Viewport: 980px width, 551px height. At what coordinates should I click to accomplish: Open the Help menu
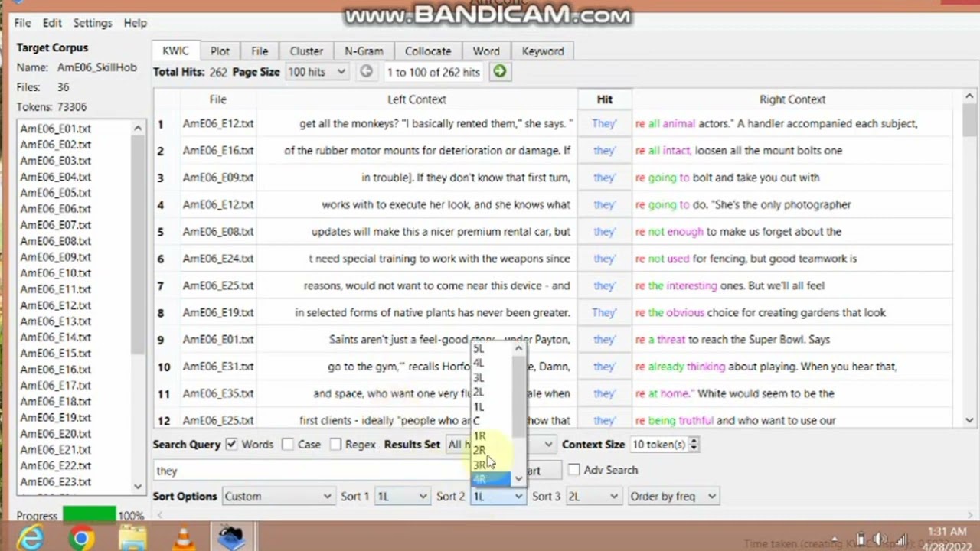click(x=135, y=23)
